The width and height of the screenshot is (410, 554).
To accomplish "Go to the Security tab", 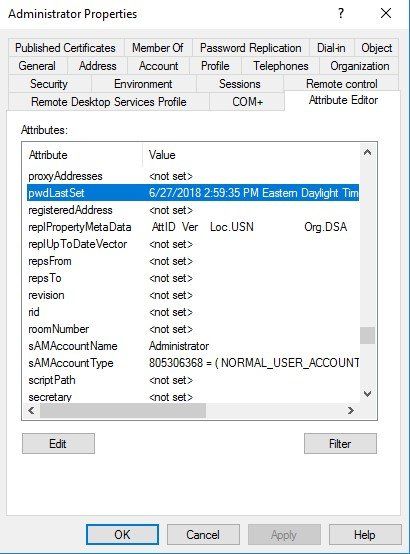I will (49, 84).
